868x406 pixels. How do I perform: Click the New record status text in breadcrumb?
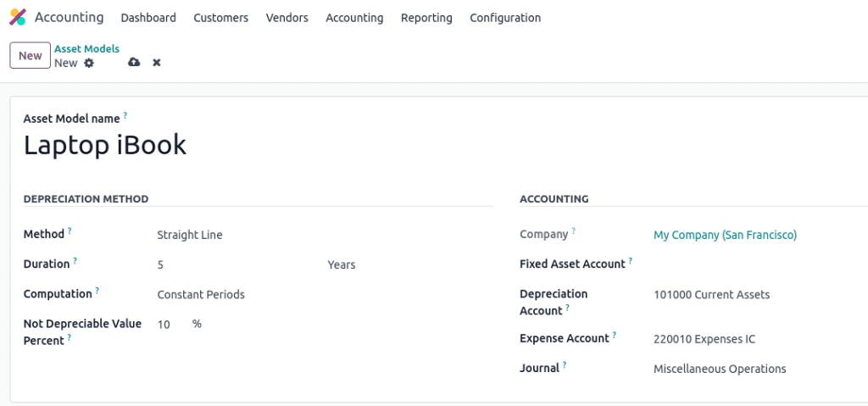click(66, 63)
